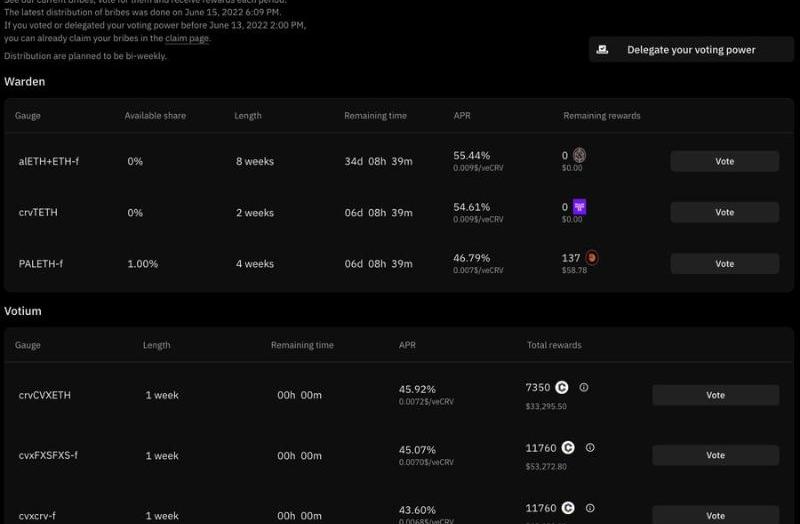
Task: Click the CVX token icon for crvCVXETH
Action: tap(562, 387)
